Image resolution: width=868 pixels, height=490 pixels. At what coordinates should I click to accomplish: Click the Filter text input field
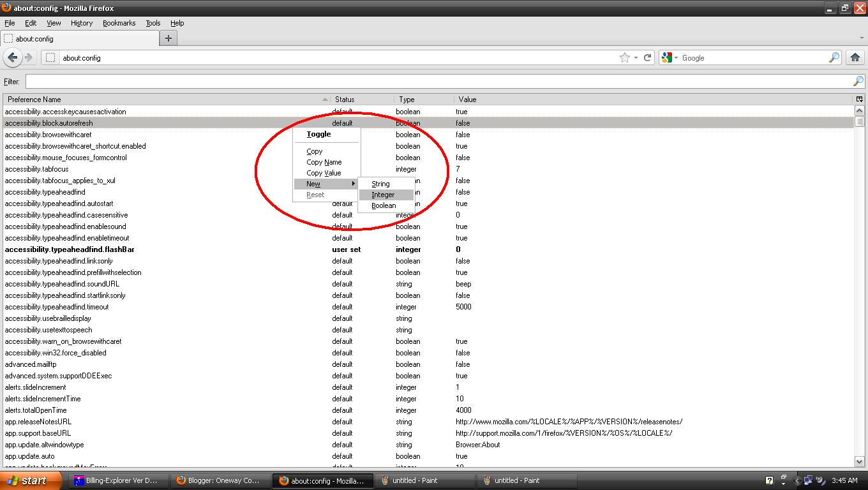tap(439, 81)
